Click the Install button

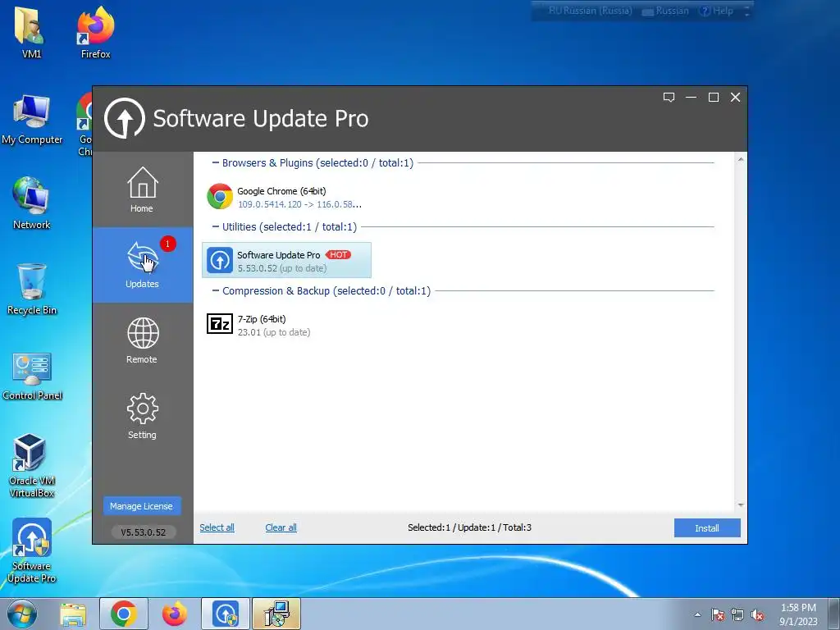(x=707, y=527)
